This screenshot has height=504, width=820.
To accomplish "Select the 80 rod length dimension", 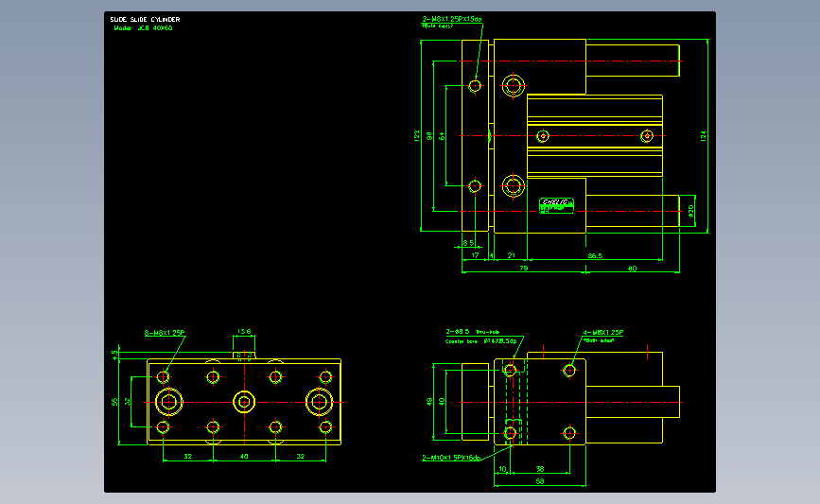I will (x=632, y=269).
